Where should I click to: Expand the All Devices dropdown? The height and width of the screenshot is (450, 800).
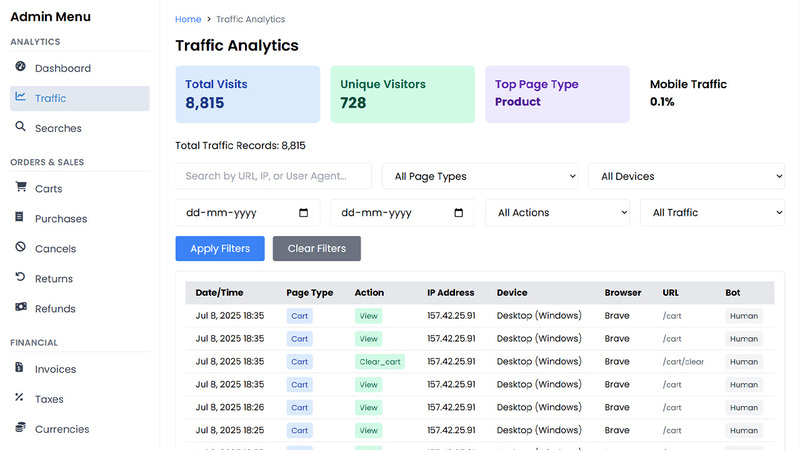686,177
